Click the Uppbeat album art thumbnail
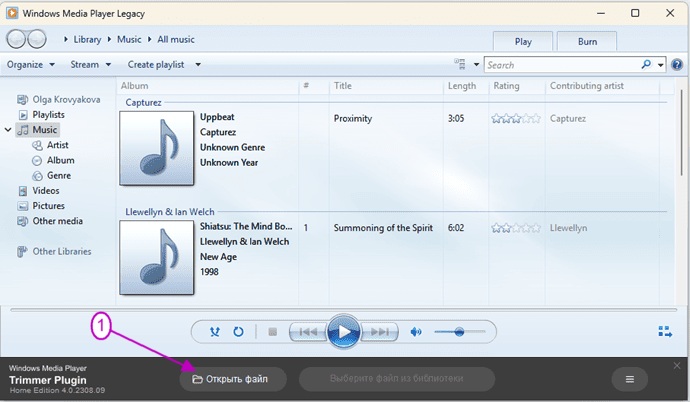690x402 pixels. pos(157,148)
